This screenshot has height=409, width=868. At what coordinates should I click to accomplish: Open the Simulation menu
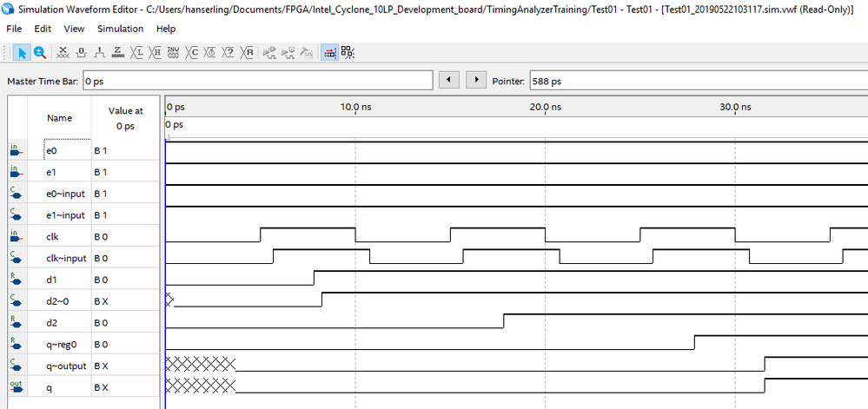(x=120, y=29)
